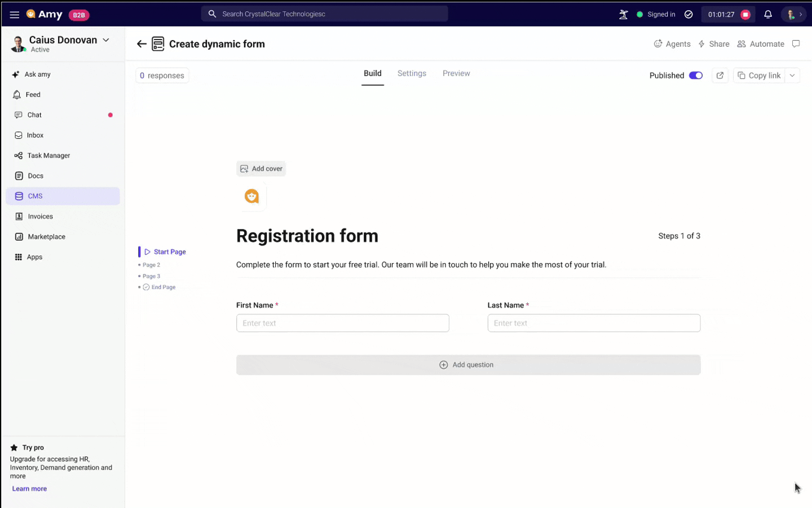
Task: Switch to the Settings tab
Action: (x=412, y=73)
